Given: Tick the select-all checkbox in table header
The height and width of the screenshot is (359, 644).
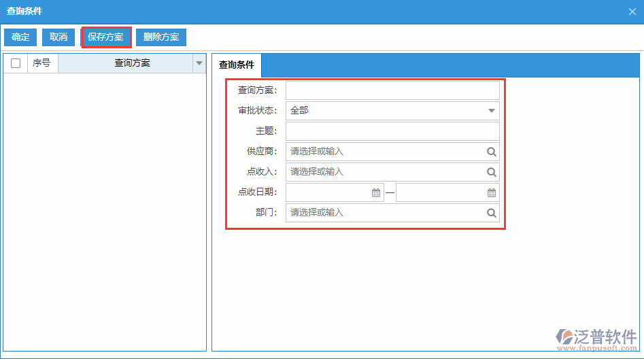Looking at the screenshot, I should 16,63.
